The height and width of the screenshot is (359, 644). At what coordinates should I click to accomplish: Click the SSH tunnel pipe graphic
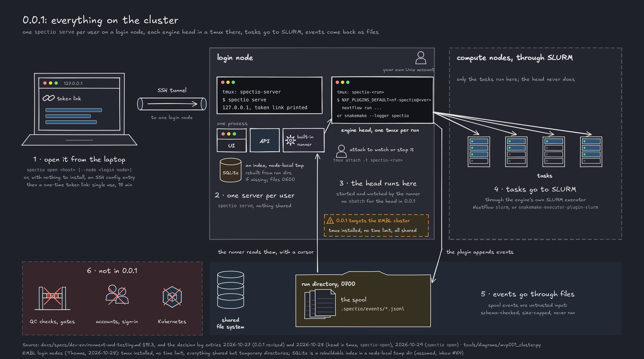[x=172, y=104]
